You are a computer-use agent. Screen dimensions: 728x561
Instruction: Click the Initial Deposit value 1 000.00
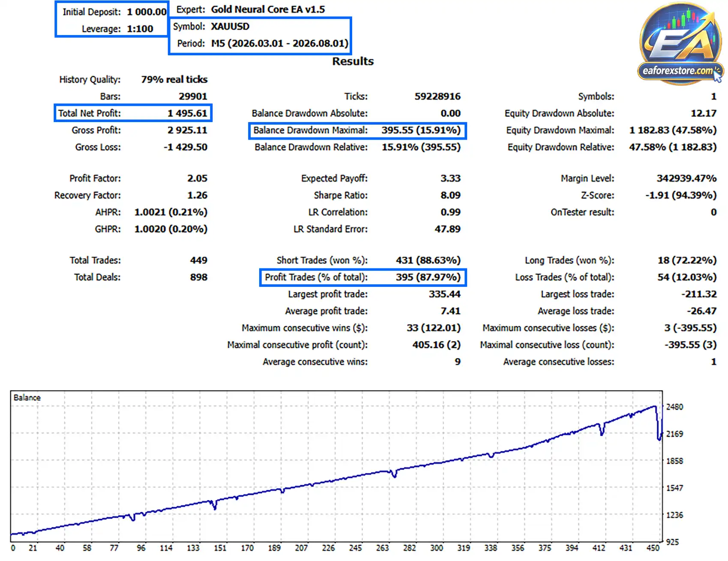[x=147, y=12]
